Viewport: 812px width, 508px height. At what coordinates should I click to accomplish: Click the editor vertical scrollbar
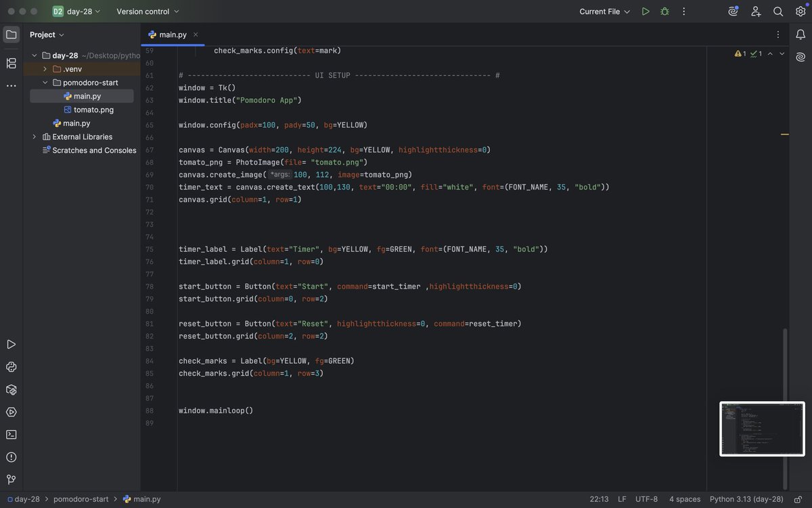tap(785, 408)
